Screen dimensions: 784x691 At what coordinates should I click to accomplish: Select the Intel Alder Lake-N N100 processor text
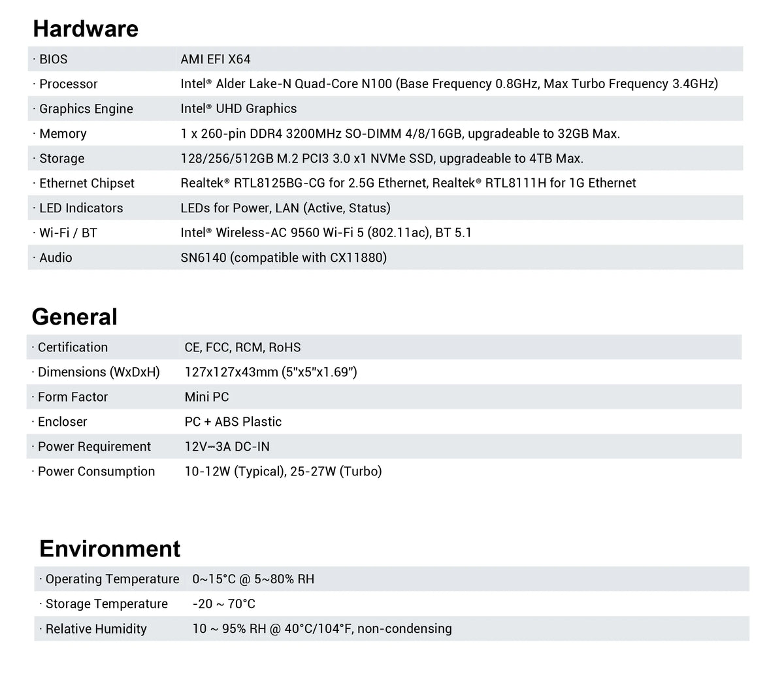[x=449, y=84]
